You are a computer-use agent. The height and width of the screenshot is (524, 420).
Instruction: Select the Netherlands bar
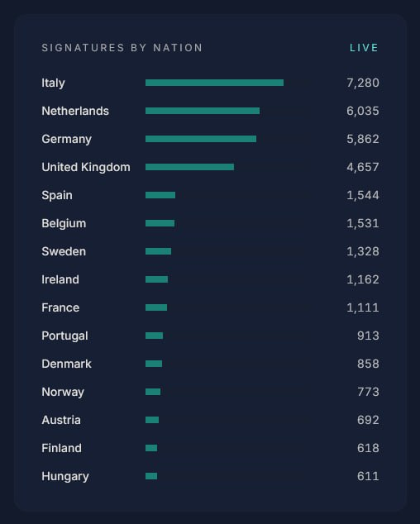203,111
